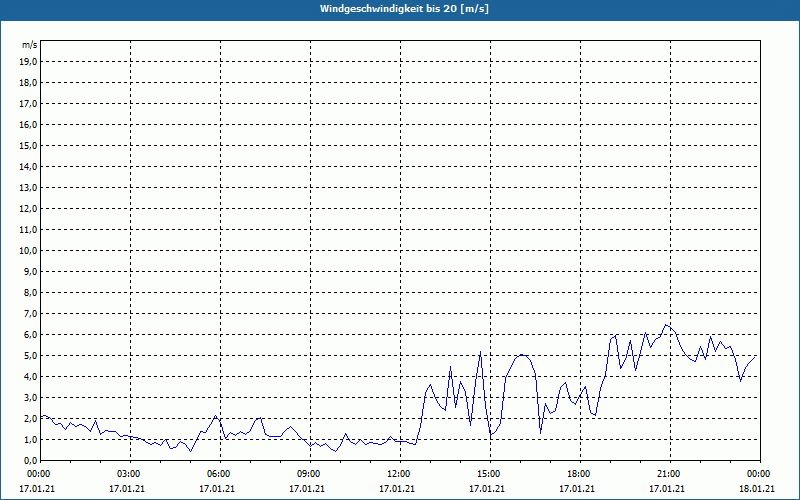The width and height of the screenshot is (800, 500).
Task: Click the 09:00 time axis label
Action: (310, 474)
